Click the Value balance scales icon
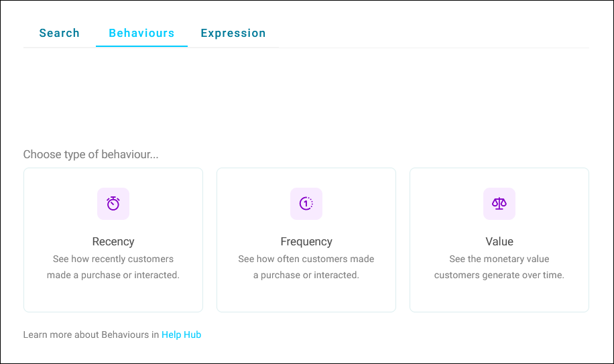 pyautogui.click(x=499, y=204)
